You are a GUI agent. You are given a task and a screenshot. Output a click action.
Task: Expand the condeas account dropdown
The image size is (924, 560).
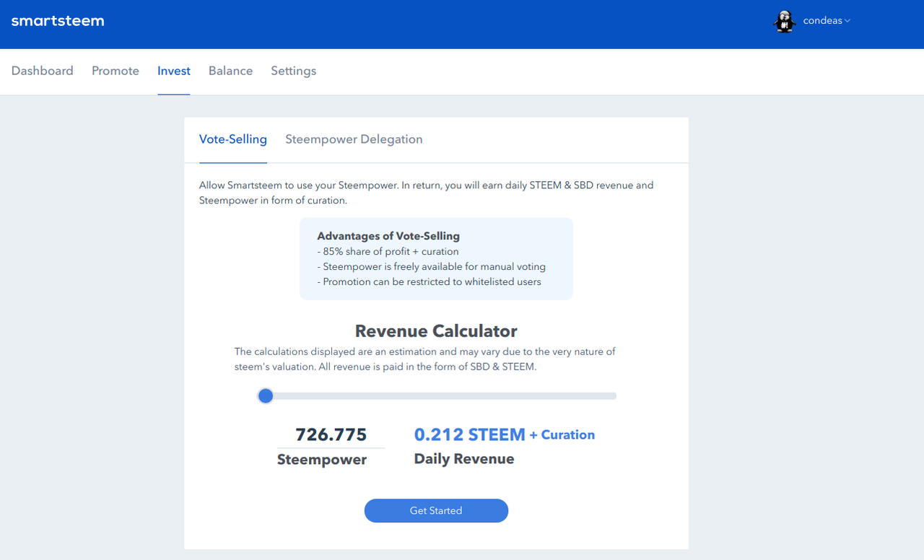click(827, 21)
